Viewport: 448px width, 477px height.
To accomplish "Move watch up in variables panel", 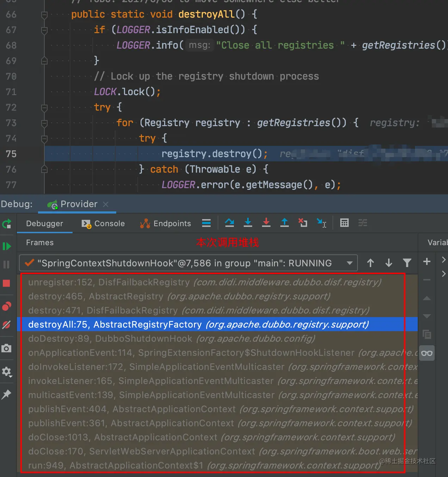I will pos(427,298).
